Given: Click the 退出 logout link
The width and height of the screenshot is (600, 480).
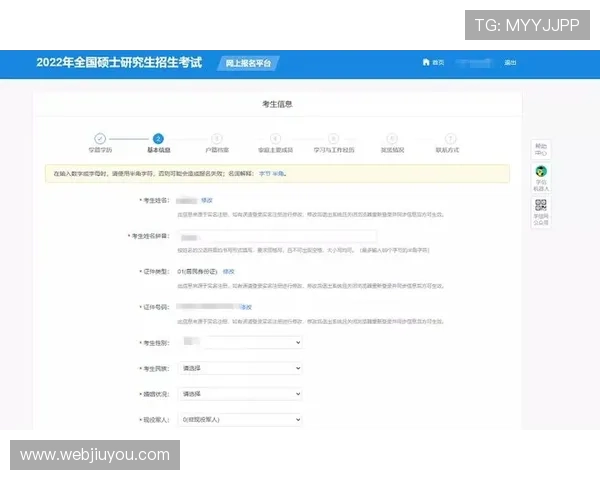Looking at the screenshot, I should point(510,62).
